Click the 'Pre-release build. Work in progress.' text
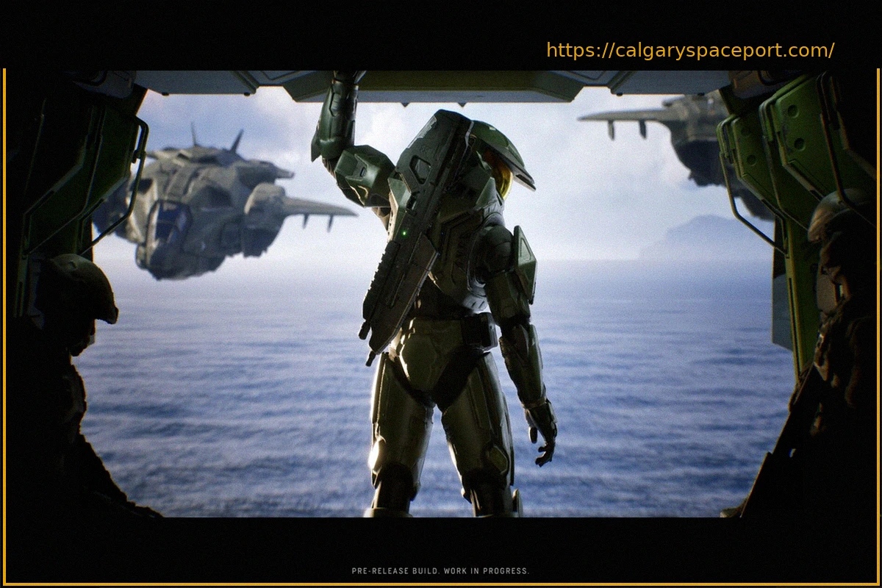The width and height of the screenshot is (882, 588). 440,571
